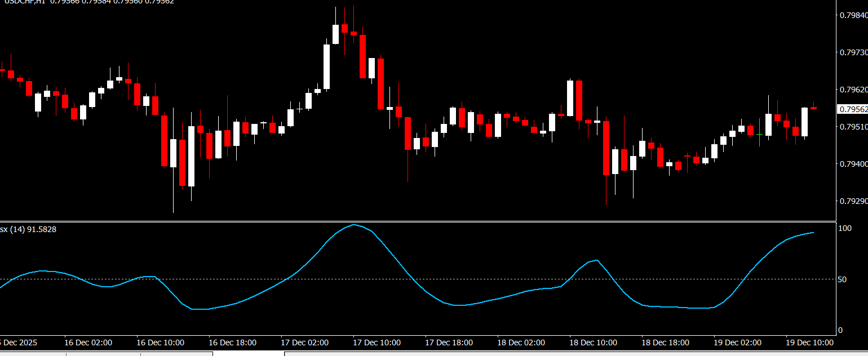Click the USDCHF,H1 chart title text
The image size is (868, 356).
[23, 2]
